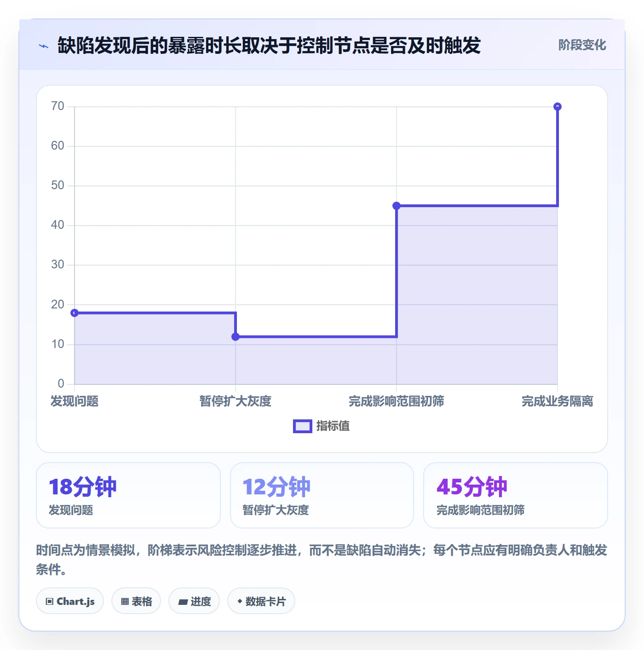Open the 12分钟 暂停扩大灰度 data card
This screenshot has height=650, width=644.
click(x=322, y=495)
